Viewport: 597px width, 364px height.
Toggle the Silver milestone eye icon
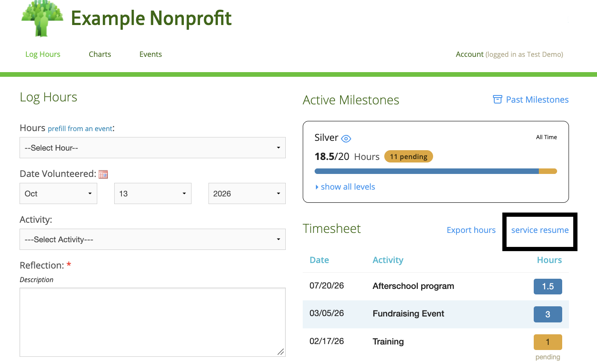point(346,138)
